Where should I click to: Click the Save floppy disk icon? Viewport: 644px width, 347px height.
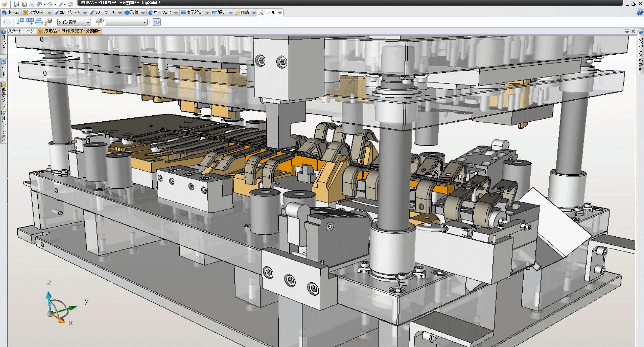[16, 4]
